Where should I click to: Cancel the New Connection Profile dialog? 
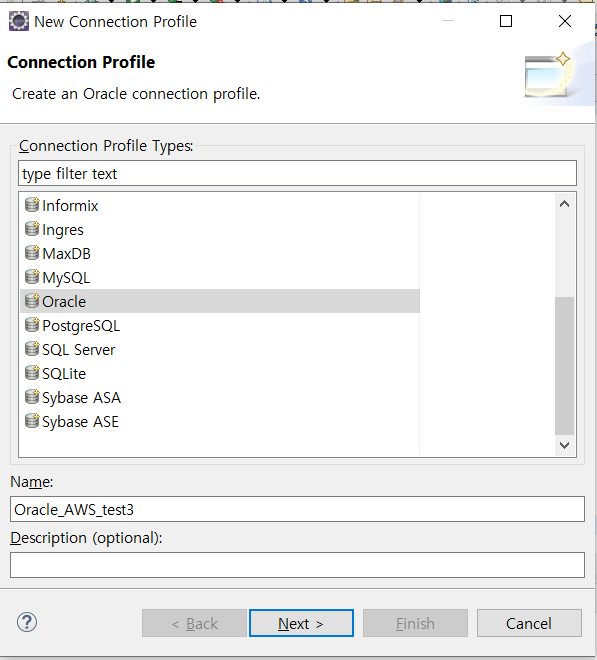coord(529,623)
